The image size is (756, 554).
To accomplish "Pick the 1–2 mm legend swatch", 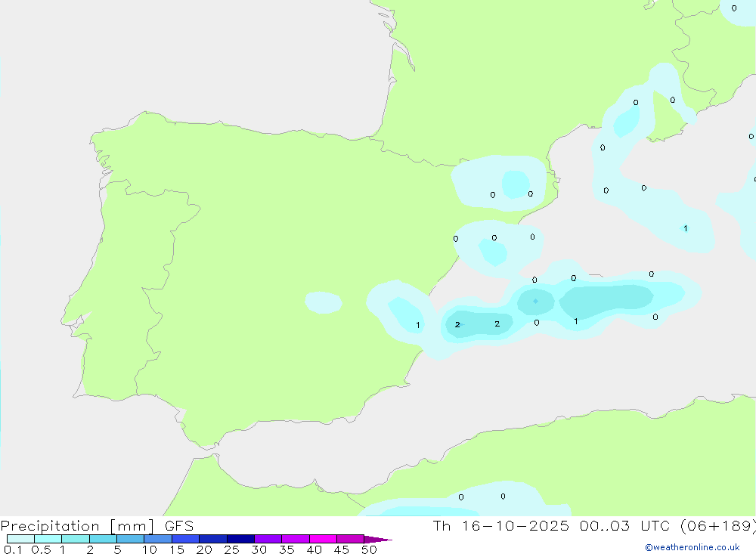I will [75, 539].
